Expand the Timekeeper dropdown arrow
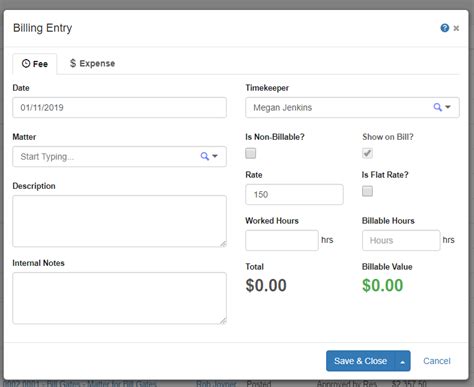This screenshot has width=474, height=387. [448, 107]
